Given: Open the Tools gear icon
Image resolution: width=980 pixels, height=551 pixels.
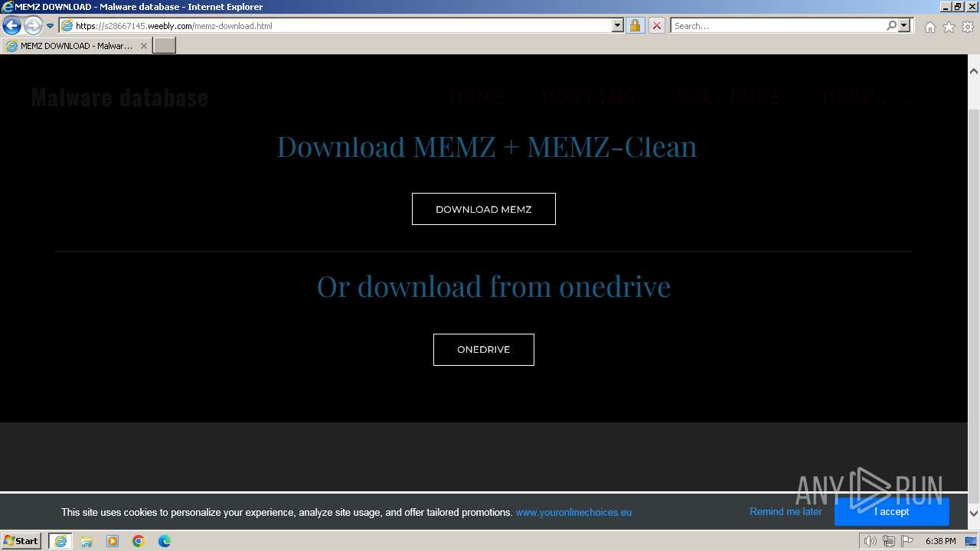Looking at the screenshot, I should (968, 27).
